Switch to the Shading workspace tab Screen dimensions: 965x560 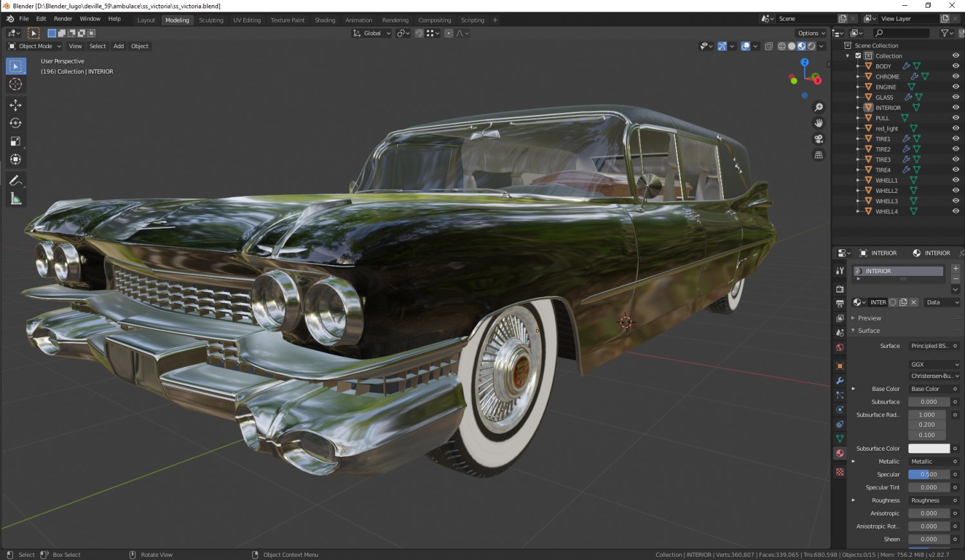point(325,20)
